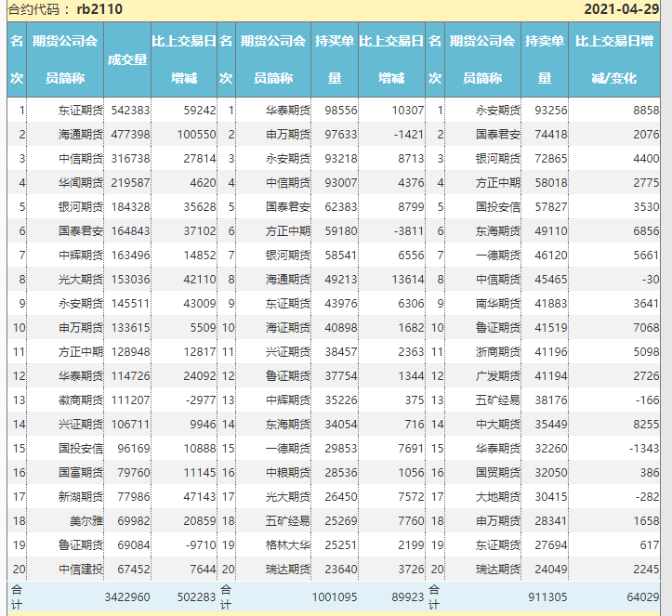
Task: Select 浙商期货 in the short ranking
Action: click(497, 352)
